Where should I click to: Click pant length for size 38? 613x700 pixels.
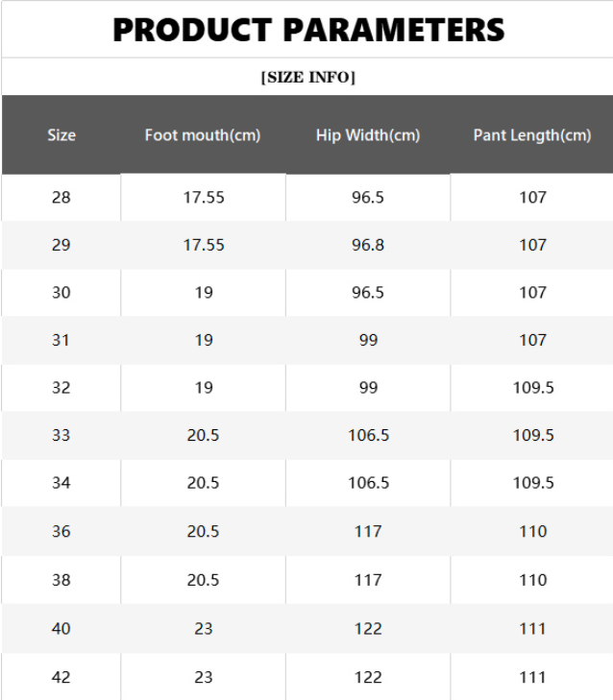[x=533, y=580]
